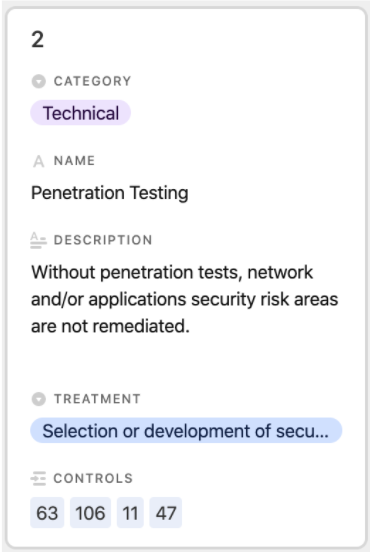Open the Selection or development treatment tag
370x552 pixels.
(186, 431)
